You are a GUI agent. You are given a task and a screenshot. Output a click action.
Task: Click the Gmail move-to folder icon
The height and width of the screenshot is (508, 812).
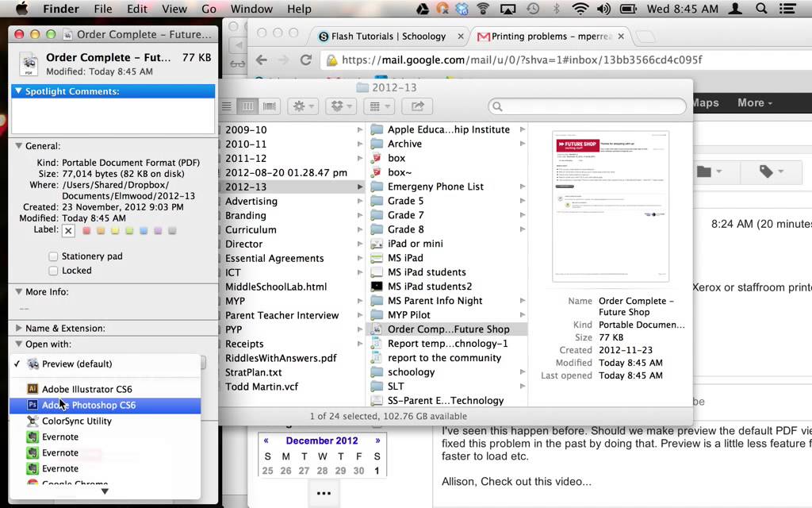point(709,171)
